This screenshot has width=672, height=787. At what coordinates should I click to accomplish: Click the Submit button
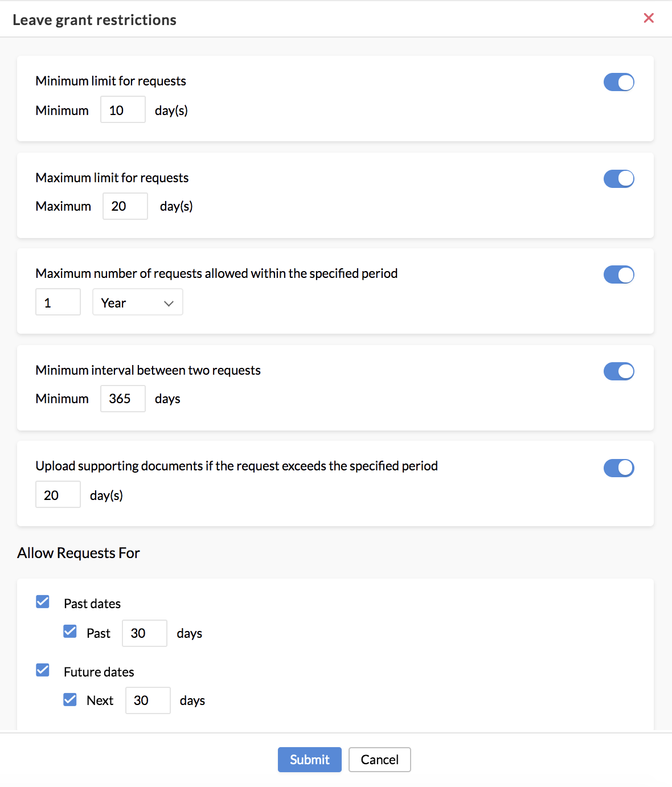[309, 760]
